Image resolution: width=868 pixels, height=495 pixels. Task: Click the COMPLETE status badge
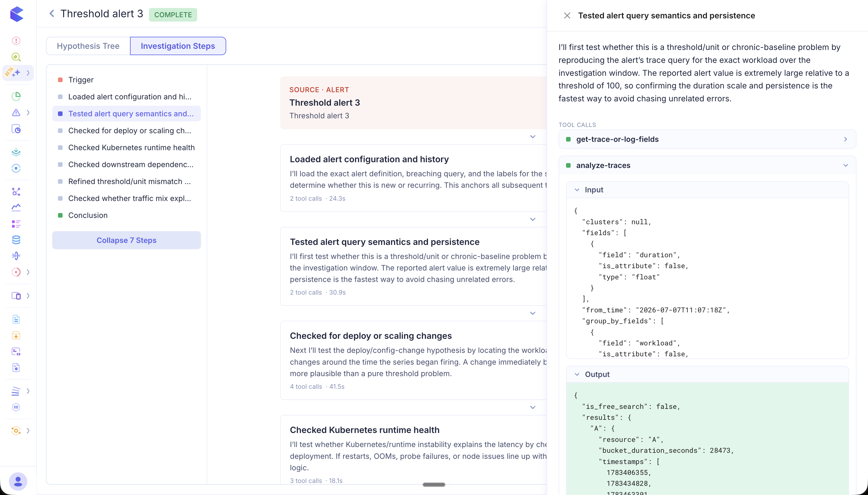[173, 15]
